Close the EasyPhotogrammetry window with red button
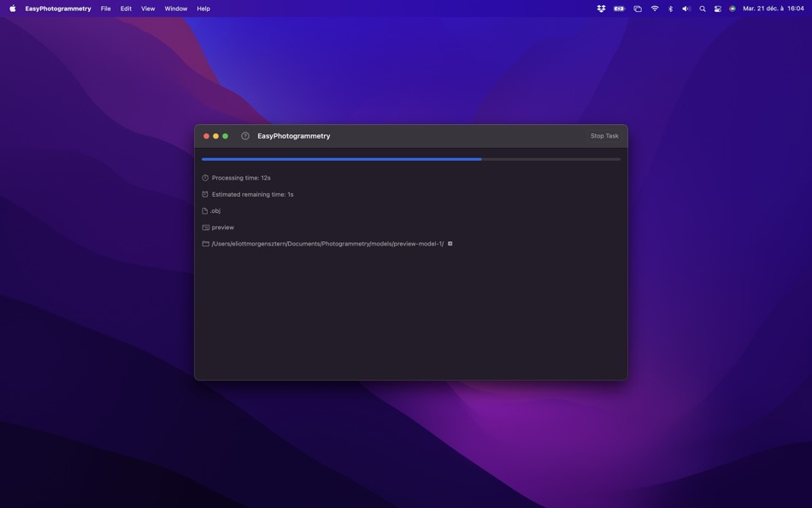The image size is (812, 508). [x=206, y=136]
